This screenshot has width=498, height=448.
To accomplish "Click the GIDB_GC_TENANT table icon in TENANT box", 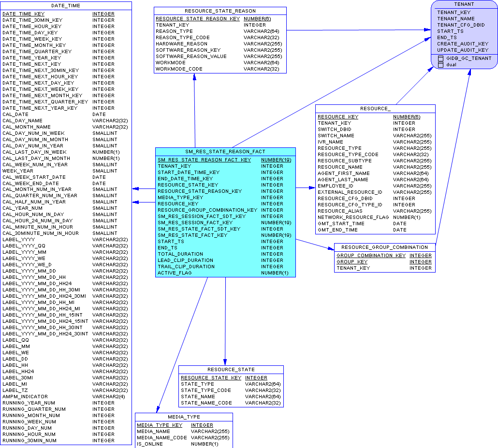I will 440,58.
